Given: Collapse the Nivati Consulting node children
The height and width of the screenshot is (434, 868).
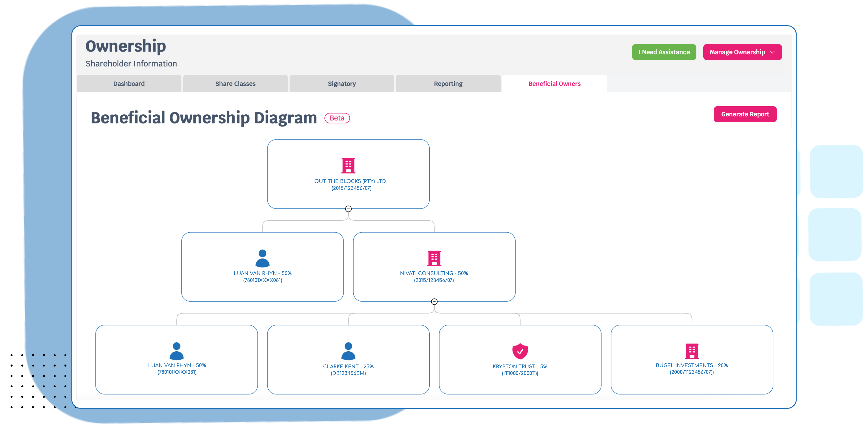Looking at the screenshot, I should 434,302.
